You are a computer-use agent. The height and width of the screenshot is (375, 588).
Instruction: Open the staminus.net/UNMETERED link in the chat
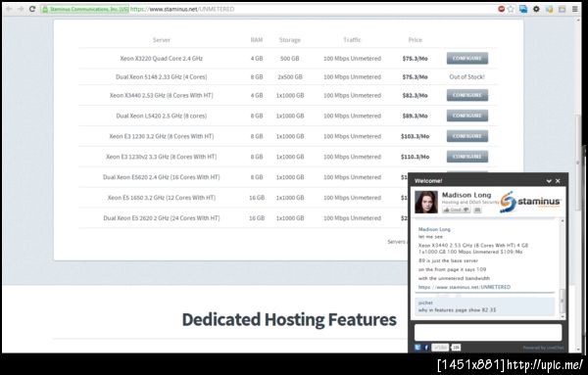(x=465, y=287)
